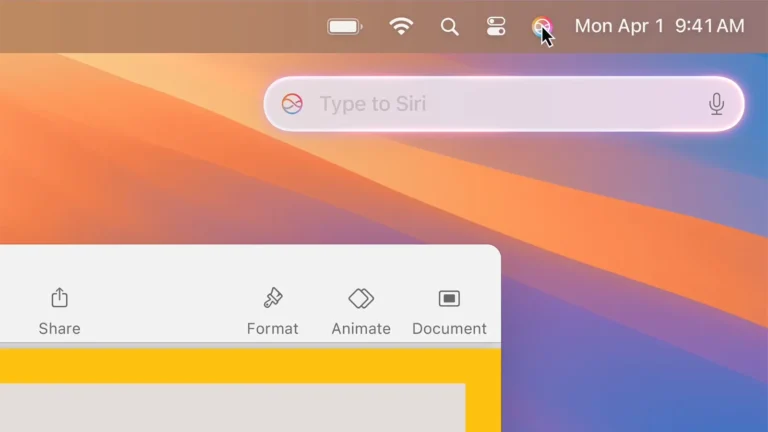Click the Siri icon in menu bar

(541, 26)
